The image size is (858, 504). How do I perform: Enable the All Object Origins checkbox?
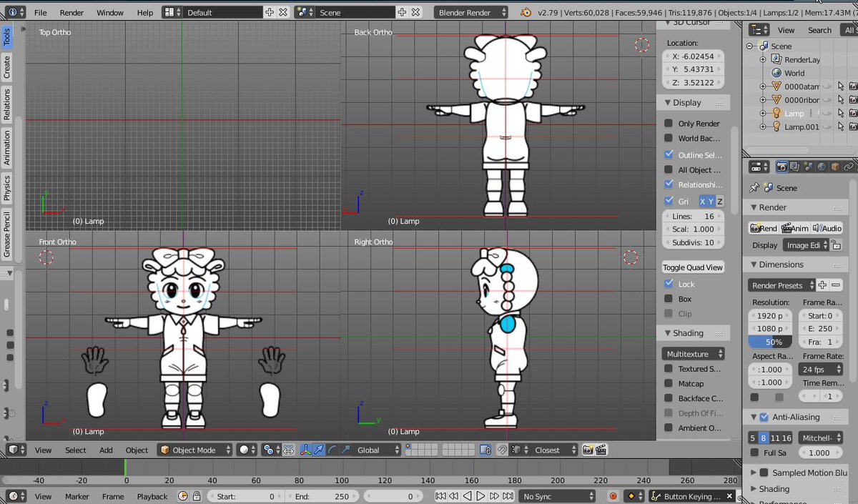point(669,169)
